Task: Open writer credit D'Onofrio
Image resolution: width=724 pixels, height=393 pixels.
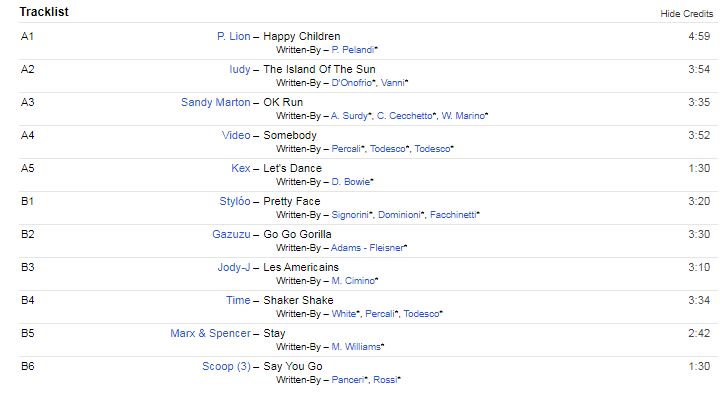Action: [x=352, y=83]
